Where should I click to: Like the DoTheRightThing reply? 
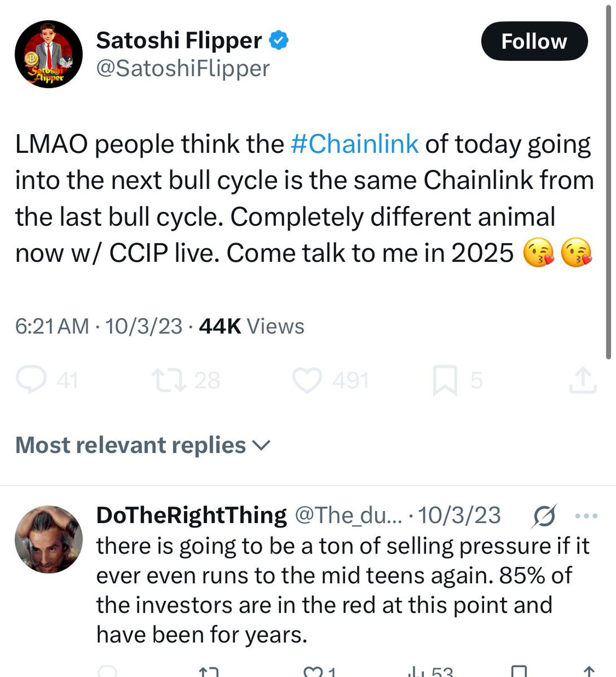click(x=312, y=671)
